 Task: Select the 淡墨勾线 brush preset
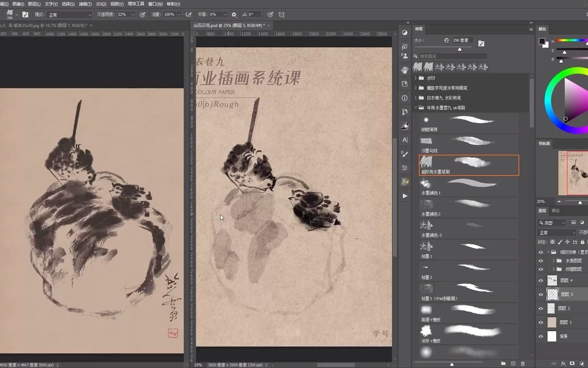[469, 144]
